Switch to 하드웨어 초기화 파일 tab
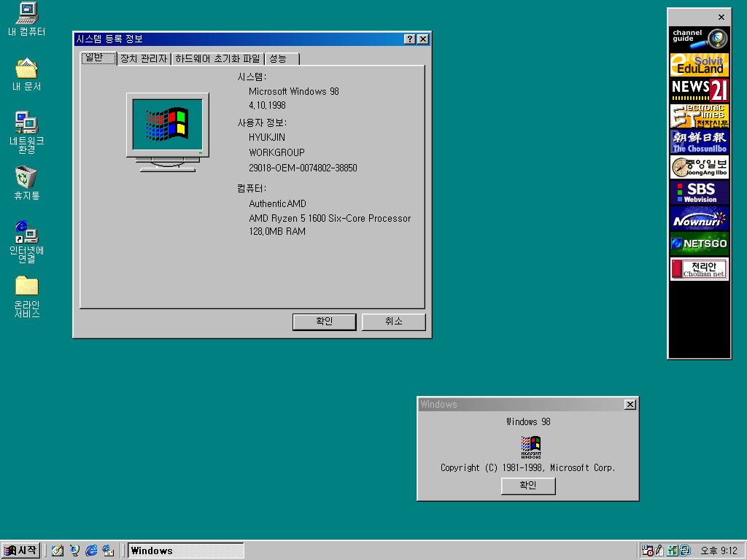Screen dimensions: 747x560 [x=217, y=58]
